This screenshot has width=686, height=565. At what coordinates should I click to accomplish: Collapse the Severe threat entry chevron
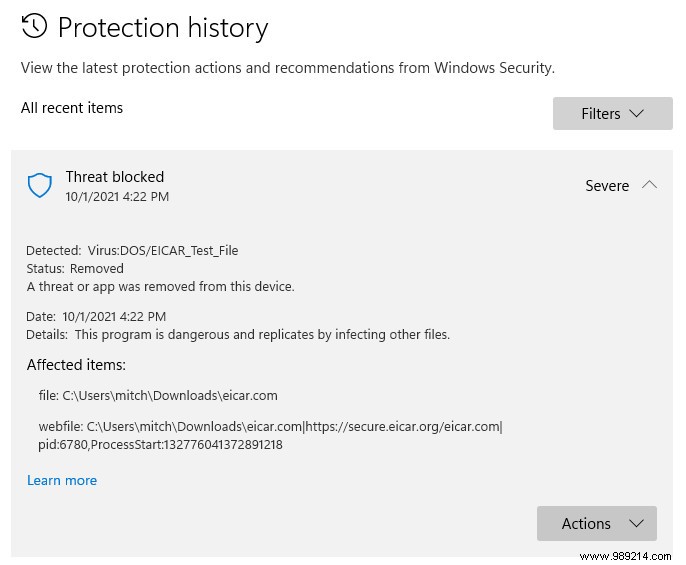pyautogui.click(x=649, y=185)
